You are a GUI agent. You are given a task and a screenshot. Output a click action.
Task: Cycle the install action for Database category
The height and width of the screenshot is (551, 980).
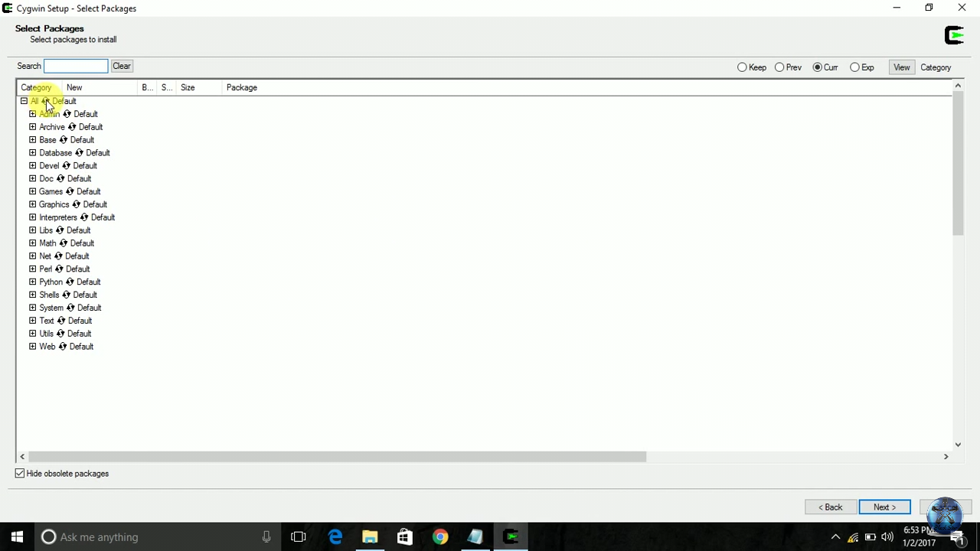79,153
